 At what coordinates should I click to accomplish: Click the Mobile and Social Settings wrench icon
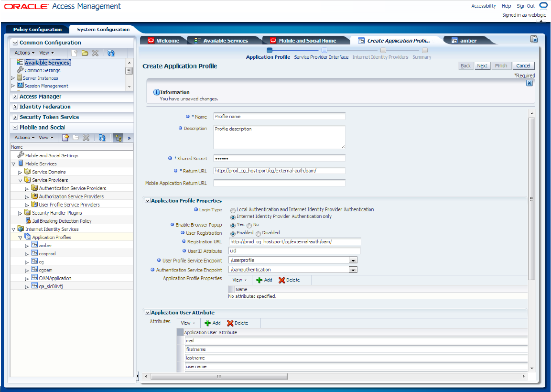(x=21, y=155)
